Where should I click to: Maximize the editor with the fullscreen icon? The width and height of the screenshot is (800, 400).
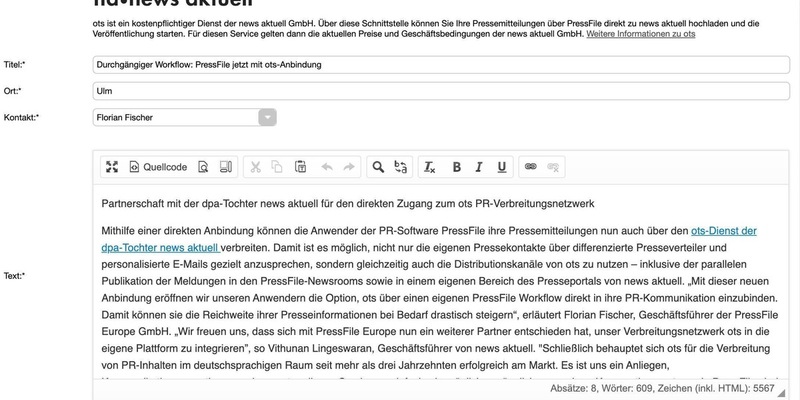point(112,167)
